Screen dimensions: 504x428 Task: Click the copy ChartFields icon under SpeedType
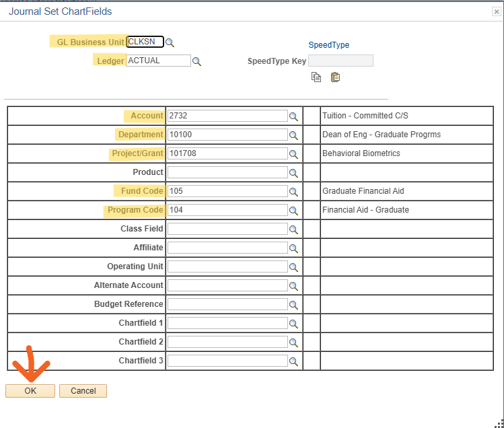[x=316, y=77]
